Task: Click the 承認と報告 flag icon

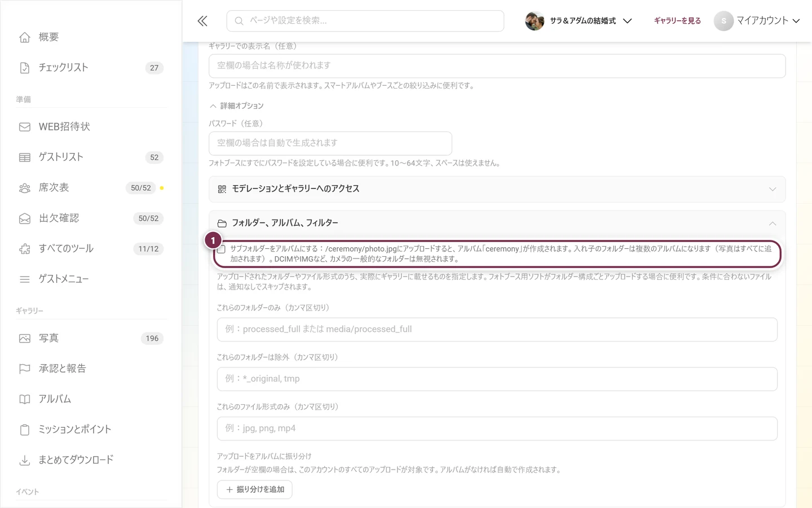Action: click(25, 369)
